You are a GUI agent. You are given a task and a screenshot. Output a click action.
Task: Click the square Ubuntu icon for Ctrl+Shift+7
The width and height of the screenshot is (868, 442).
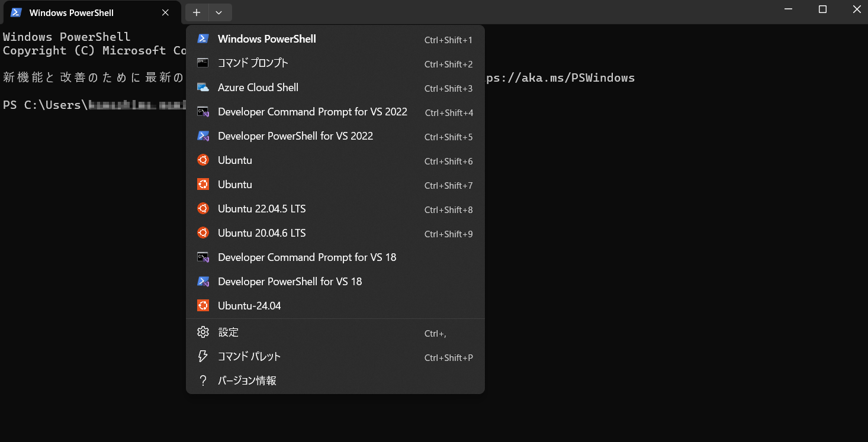point(203,185)
